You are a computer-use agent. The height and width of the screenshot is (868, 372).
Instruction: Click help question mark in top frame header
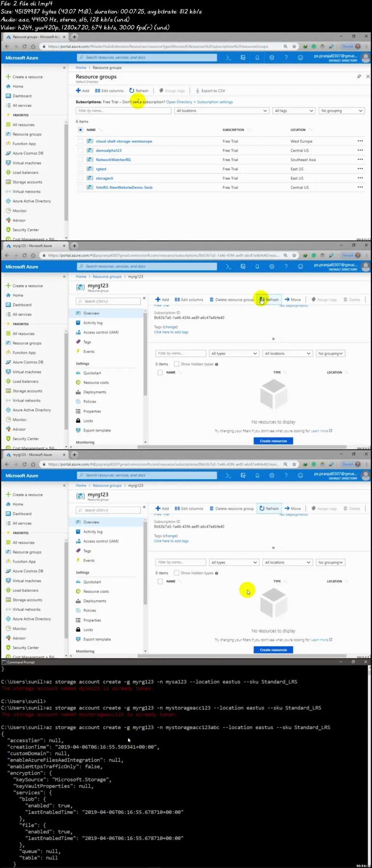[x=286, y=58]
